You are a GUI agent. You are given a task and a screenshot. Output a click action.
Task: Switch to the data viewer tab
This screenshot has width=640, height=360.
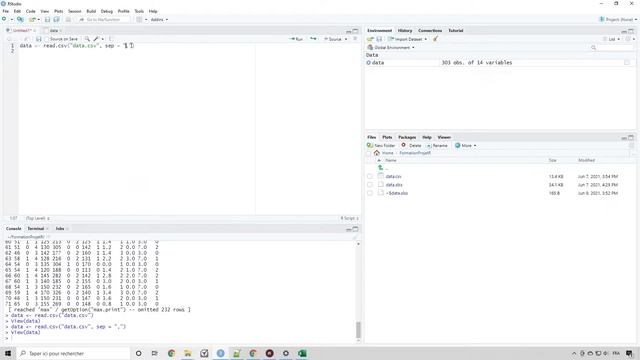coord(53,31)
